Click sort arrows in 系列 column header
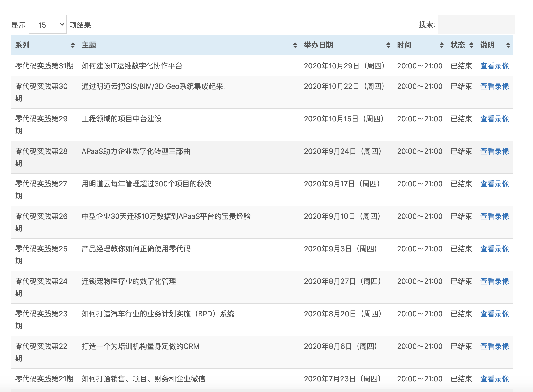Viewport: 533px width, 392px height. (x=73, y=45)
